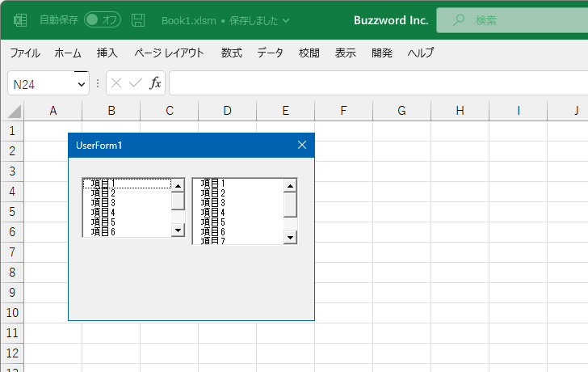Click the formula bar input area
The width and height of the screenshot is (588, 372).
click(379, 83)
